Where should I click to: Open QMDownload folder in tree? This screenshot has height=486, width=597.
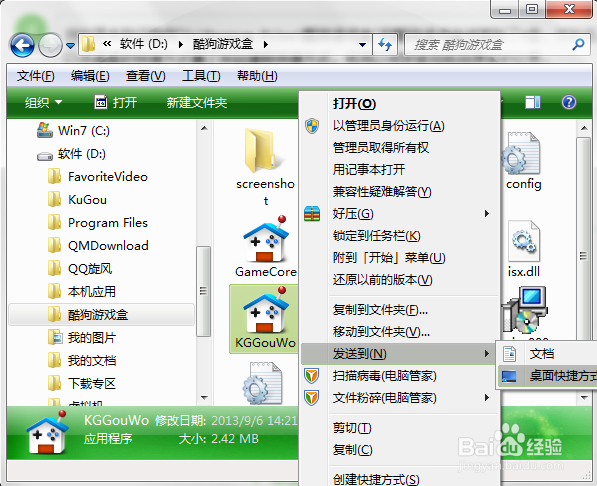pyautogui.click(x=98, y=246)
